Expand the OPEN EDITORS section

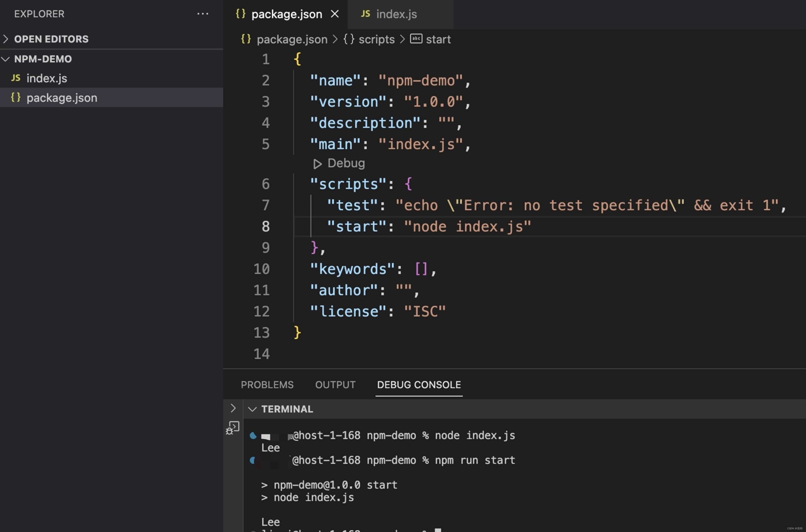click(x=6, y=39)
